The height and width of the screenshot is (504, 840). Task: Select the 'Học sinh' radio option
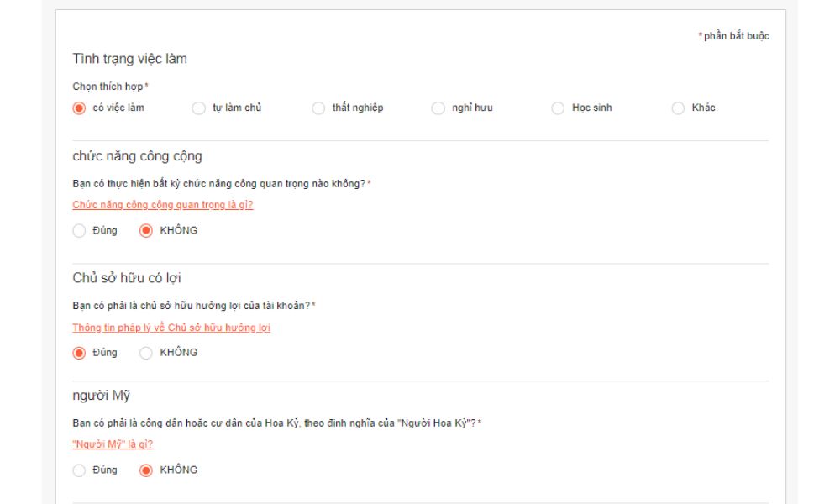click(558, 108)
